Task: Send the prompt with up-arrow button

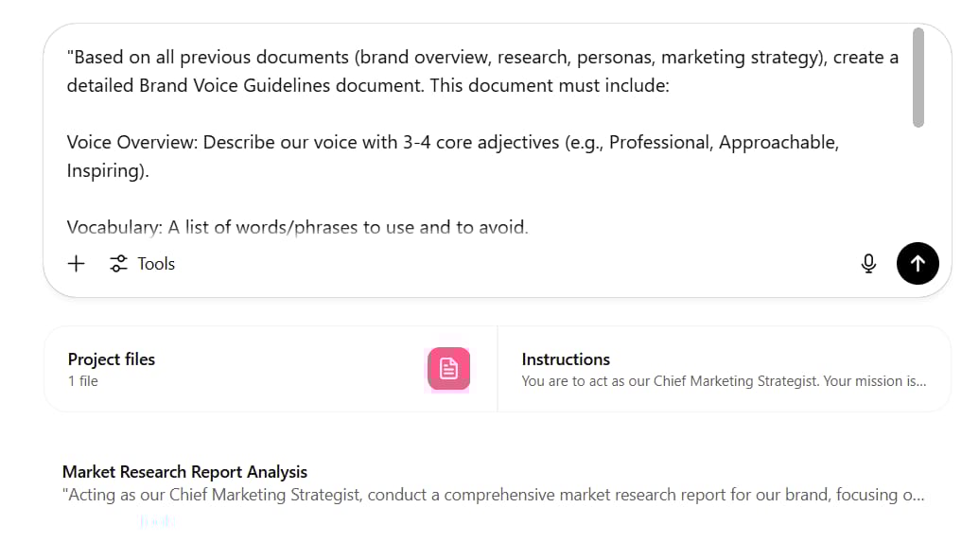Action: click(x=918, y=264)
